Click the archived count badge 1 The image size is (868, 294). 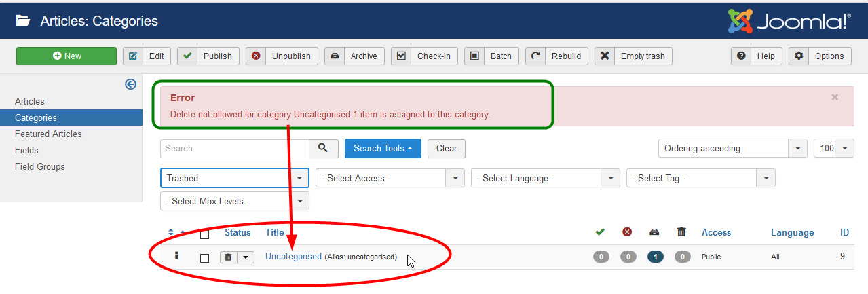point(655,257)
